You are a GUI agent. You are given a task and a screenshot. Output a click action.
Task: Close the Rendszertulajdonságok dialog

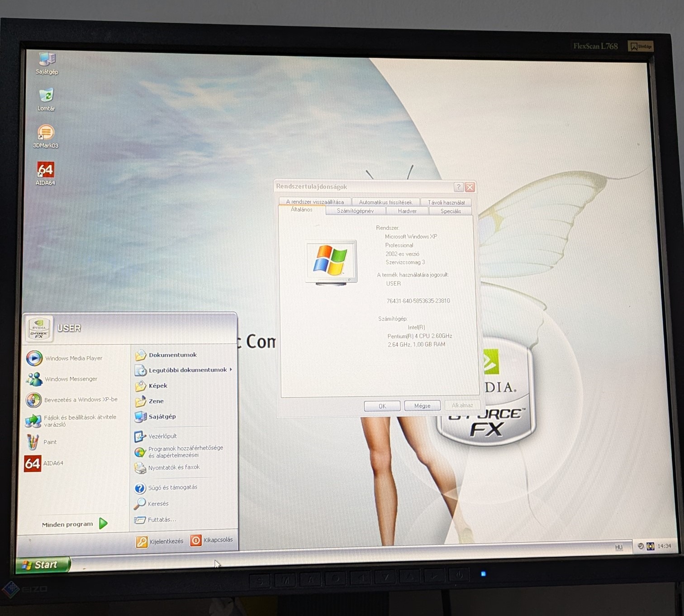(x=470, y=187)
